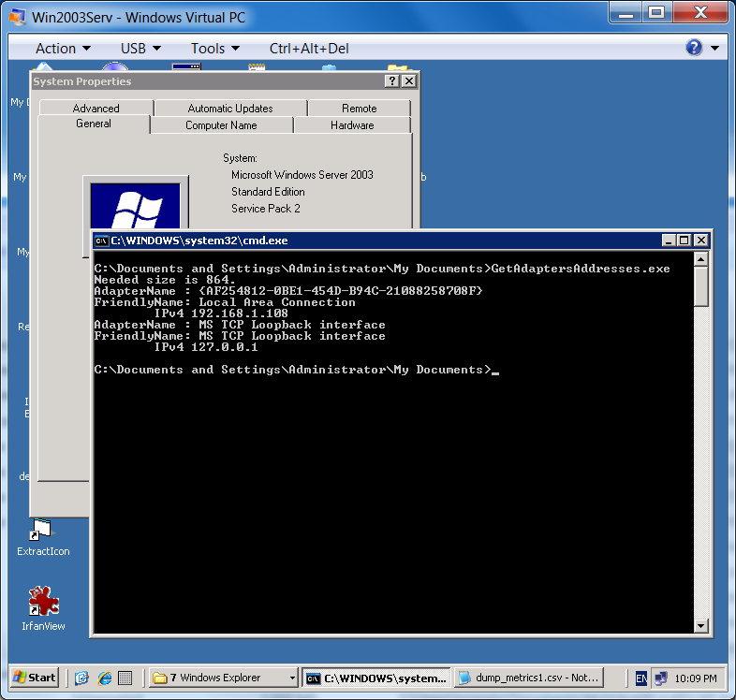Select the General tab in System Properties
The image size is (736, 700).
94,124
